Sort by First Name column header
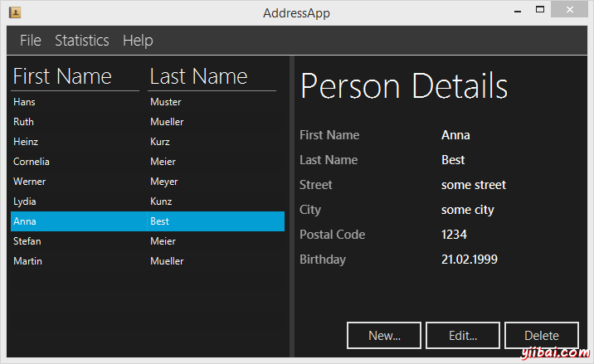This screenshot has height=364, width=594. coord(75,77)
